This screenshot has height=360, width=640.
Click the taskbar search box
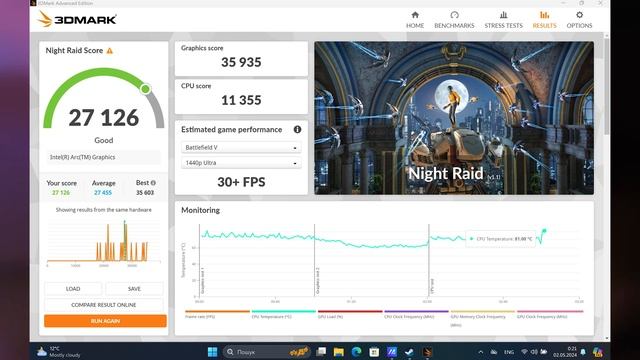pos(267,352)
